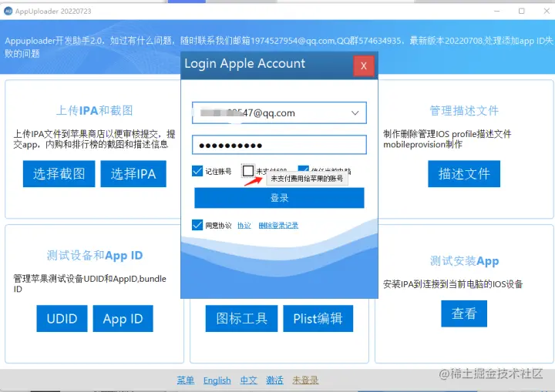Toggle the trust current computer checkbox
The height and width of the screenshot is (392, 555).
click(304, 170)
